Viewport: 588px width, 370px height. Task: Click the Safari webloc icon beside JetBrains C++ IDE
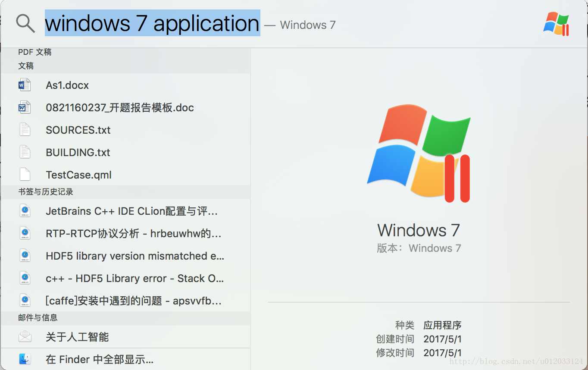[x=25, y=211]
